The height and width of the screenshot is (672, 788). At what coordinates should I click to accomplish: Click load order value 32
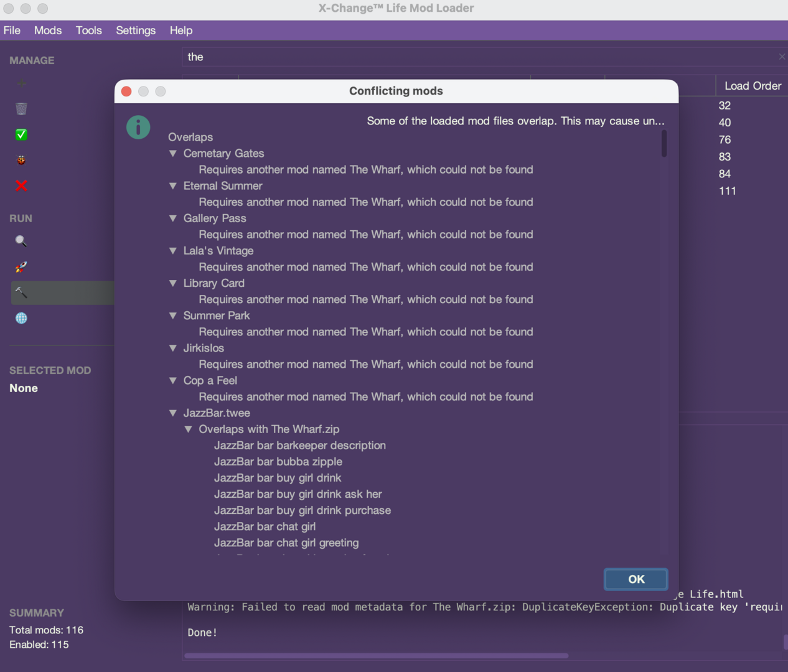point(725,106)
